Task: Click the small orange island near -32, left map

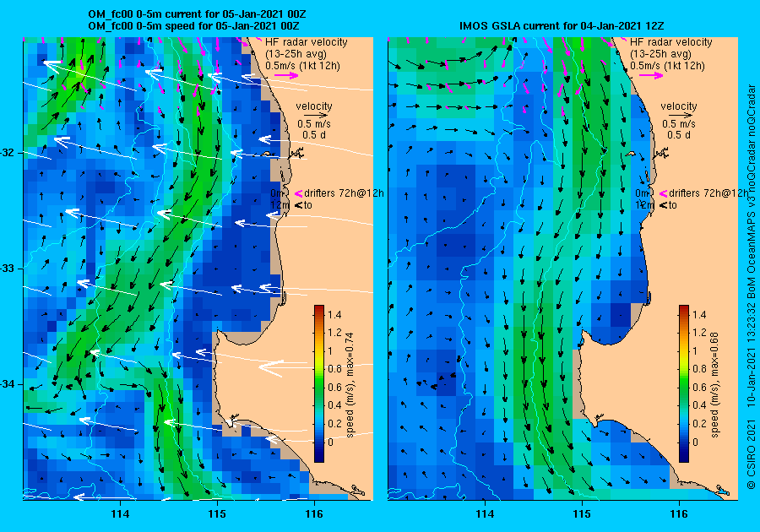Action: tap(266, 154)
